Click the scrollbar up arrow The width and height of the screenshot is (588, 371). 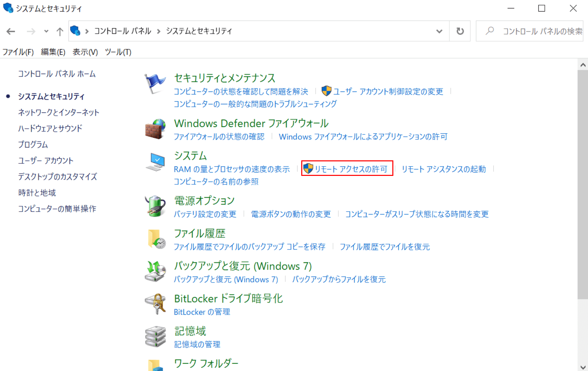tap(583, 64)
